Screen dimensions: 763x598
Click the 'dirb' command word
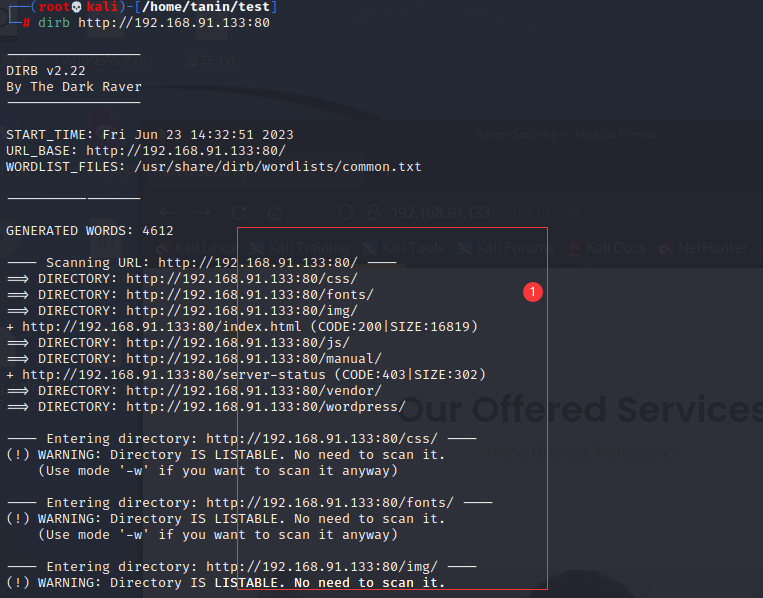54,22
